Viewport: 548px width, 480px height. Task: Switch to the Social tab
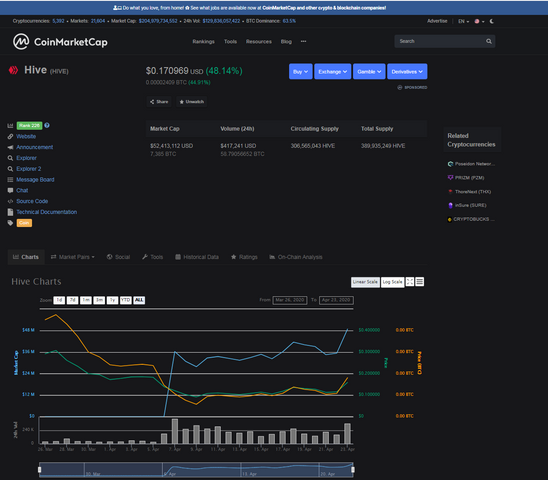tap(118, 257)
